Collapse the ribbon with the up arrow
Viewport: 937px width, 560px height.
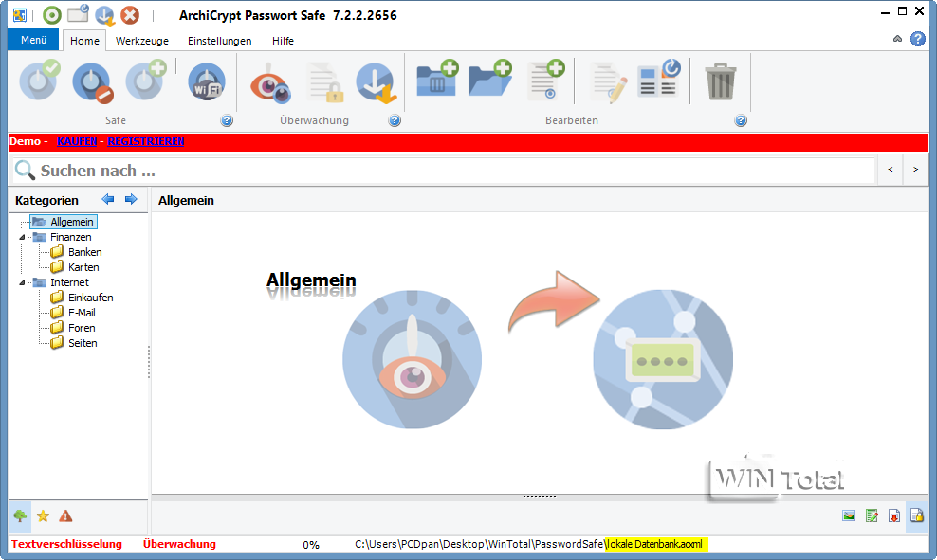tap(897, 39)
